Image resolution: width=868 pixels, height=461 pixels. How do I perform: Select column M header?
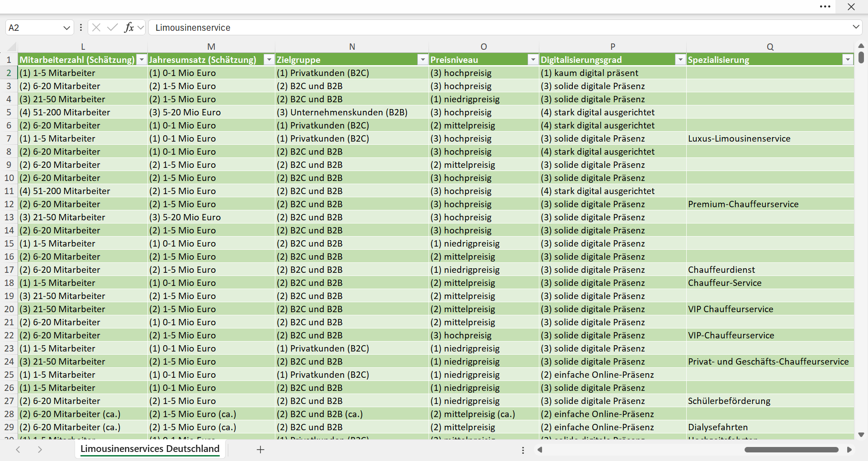211,47
